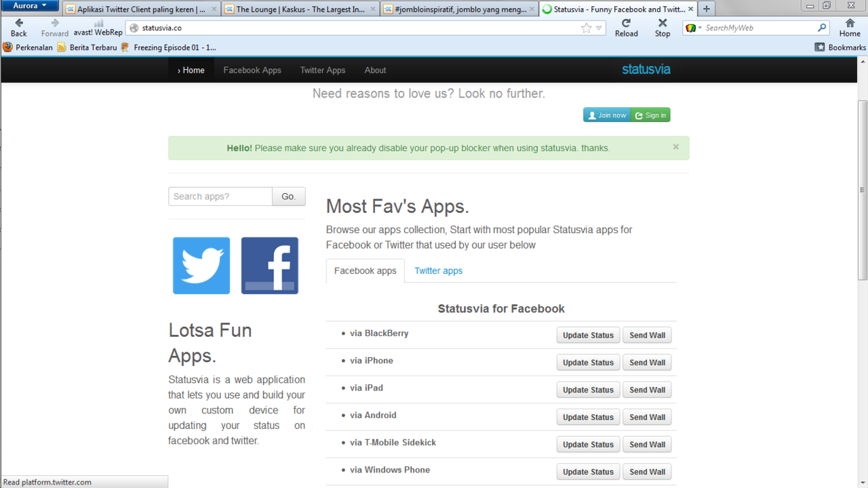
Task: Open Freezing Episode 01 bookmark
Action: [x=169, y=47]
